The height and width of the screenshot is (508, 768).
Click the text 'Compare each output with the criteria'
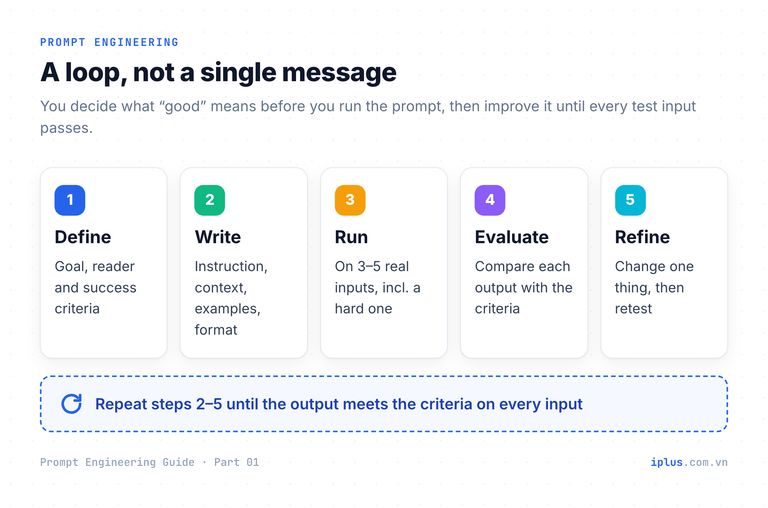coord(524,288)
